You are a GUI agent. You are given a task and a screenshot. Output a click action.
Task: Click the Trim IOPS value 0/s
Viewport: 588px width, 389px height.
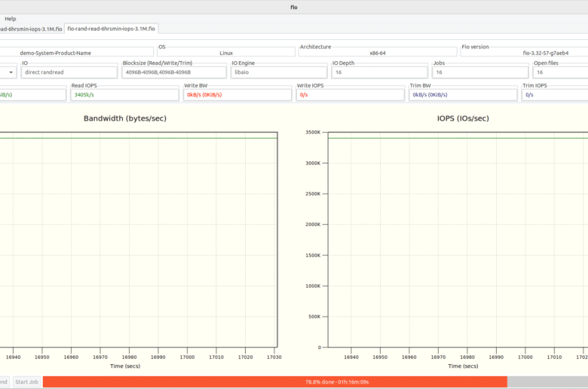coord(555,95)
